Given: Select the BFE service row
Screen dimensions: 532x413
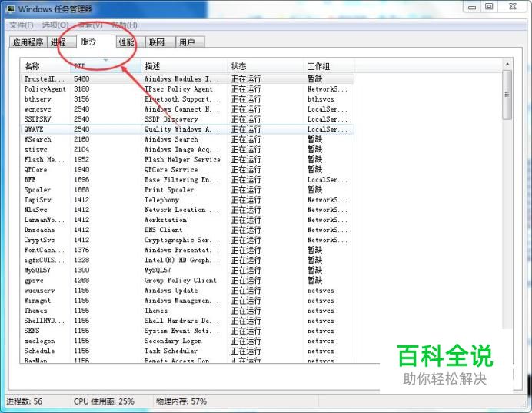Looking at the screenshot, I should (x=187, y=179).
